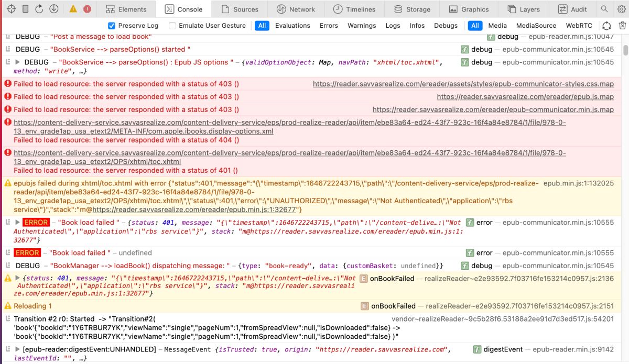Click the Layers stacked-squares icon

(512, 9)
